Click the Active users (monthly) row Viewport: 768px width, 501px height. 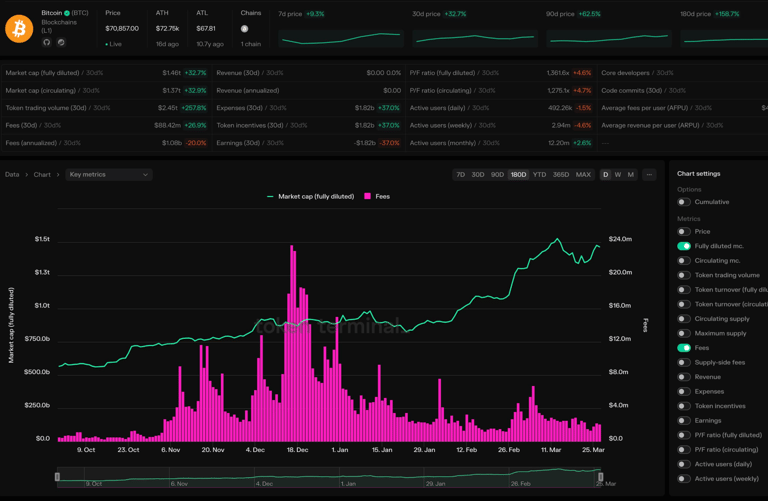[501, 143]
